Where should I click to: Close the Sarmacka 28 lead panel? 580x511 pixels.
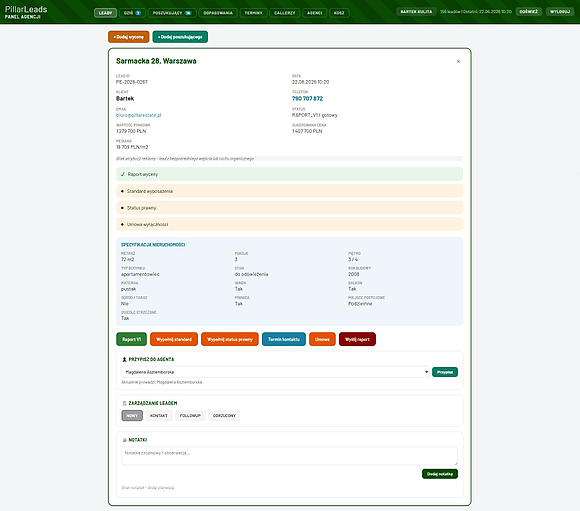click(x=458, y=61)
